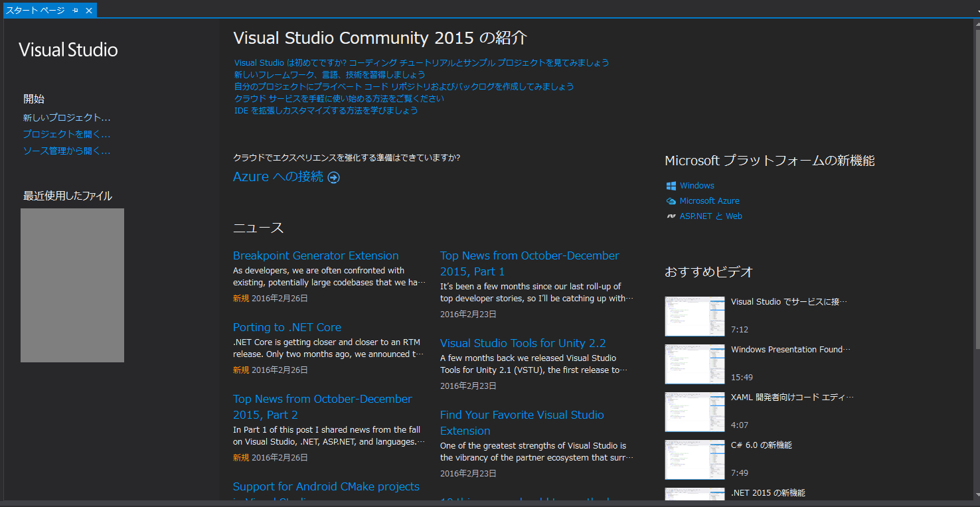Click the Azure への接続 arrow icon
Screen dimensions: 980x507
pyautogui.click(x=333, y=177)
